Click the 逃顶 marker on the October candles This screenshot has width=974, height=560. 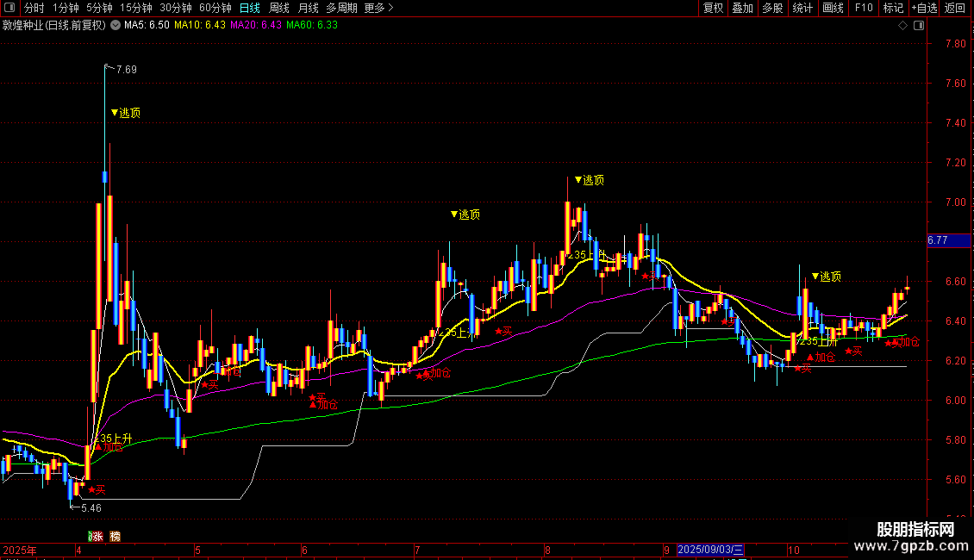[x=827, y=277]
